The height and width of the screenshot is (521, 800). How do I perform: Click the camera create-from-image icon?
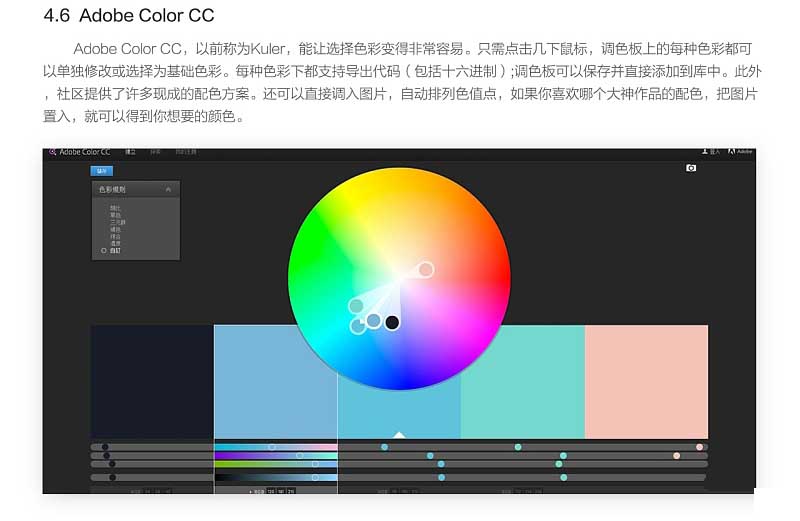[690, 168]
